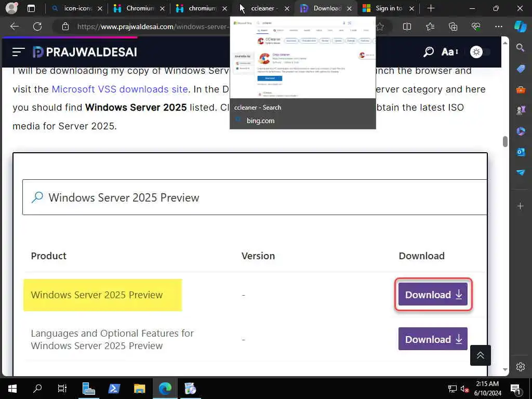Screen dimensions: 532x399
Task: Open the Favorites list
Action: [x=430, y=26]
